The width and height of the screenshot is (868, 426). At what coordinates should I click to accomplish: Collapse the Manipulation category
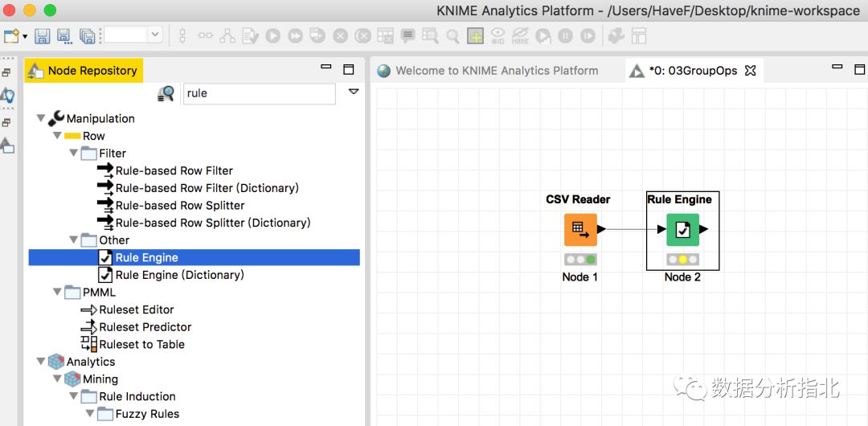40,118
